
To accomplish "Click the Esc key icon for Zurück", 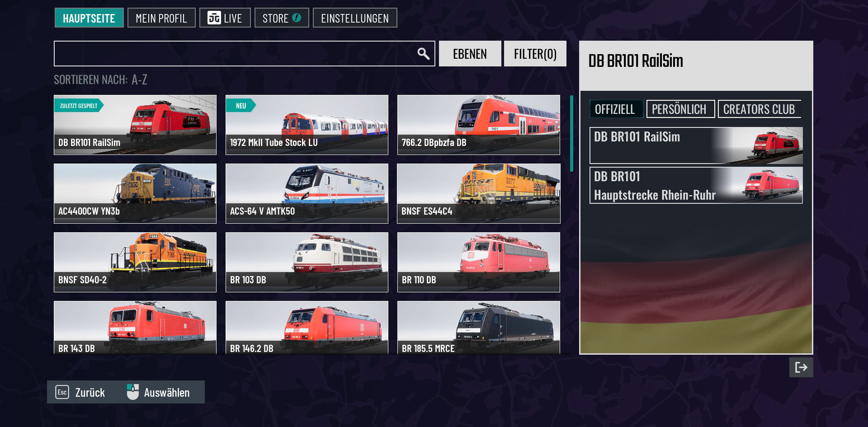I will (x=62, y=392).
